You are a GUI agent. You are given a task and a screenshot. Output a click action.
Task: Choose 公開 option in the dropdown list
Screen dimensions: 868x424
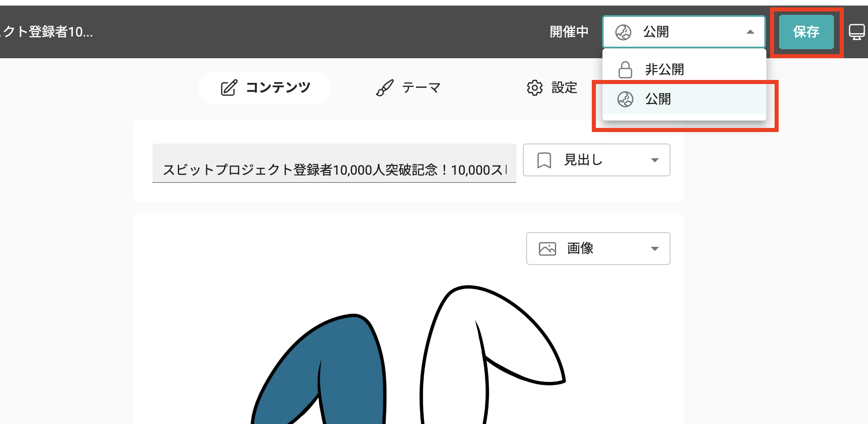point(684,99)
